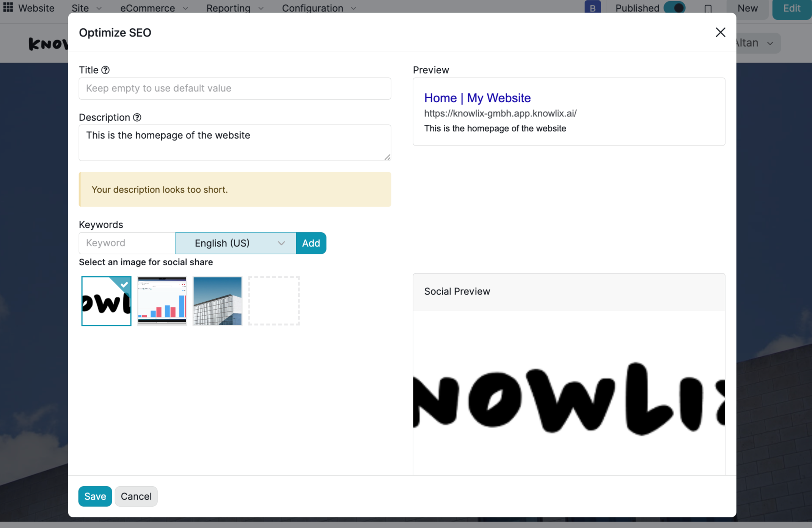The height and width of the screenshot is (528, 812).
Task: Click the blue B website badge icon
Action: [592, 8]
